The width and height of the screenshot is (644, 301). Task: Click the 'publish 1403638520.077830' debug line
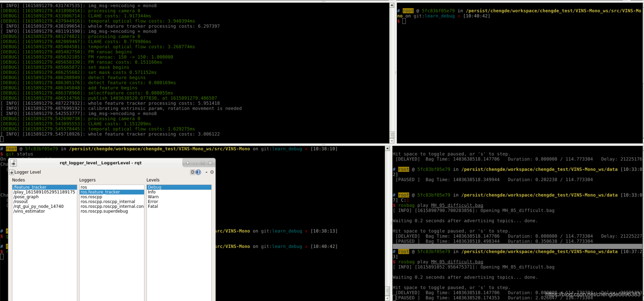point(109,98)
